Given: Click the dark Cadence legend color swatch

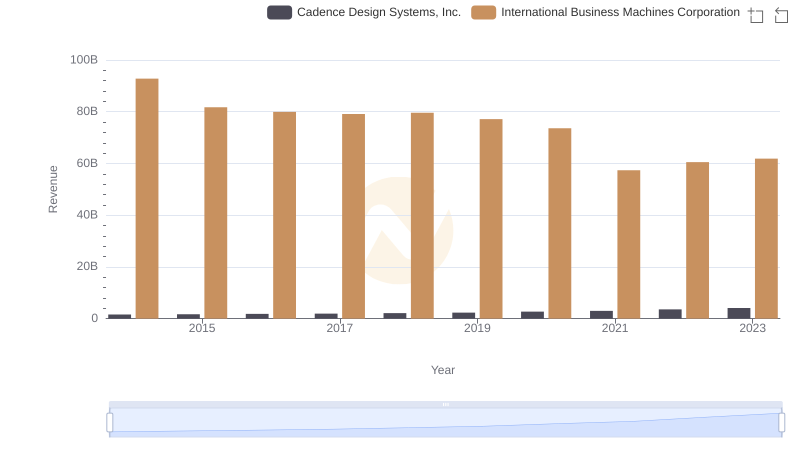Looking at the screenshot, I should (280, 12).
